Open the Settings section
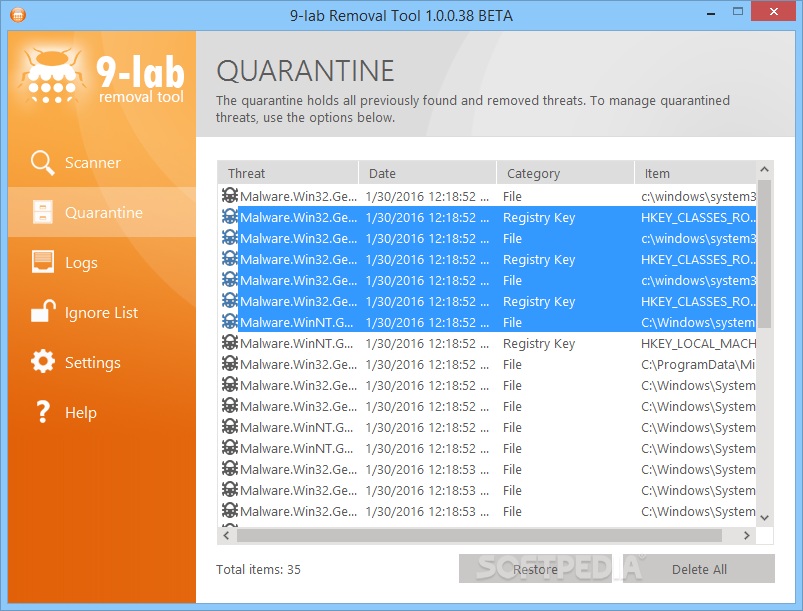Image resolution: width=803 pixels, height=611 pixels. [x=101, y=362]
